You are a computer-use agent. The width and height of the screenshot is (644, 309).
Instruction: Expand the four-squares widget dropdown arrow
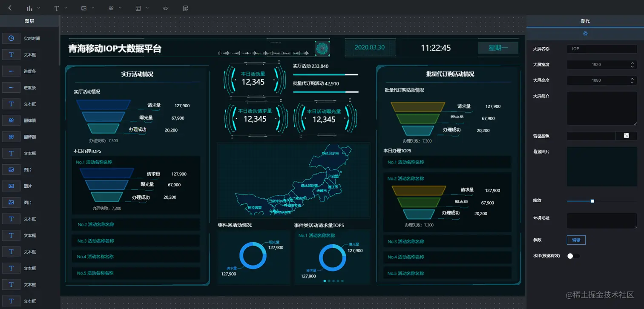pos(120,8)
